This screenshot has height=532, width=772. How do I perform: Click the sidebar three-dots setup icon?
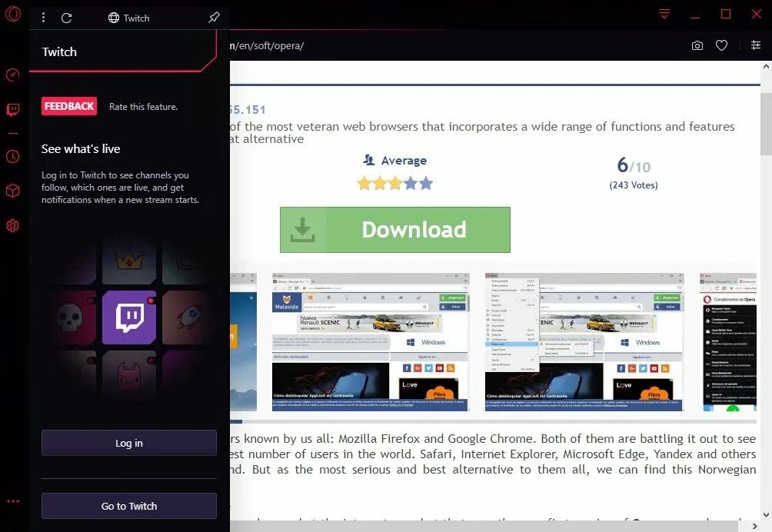pyautogui.click(x=13, y=501)
